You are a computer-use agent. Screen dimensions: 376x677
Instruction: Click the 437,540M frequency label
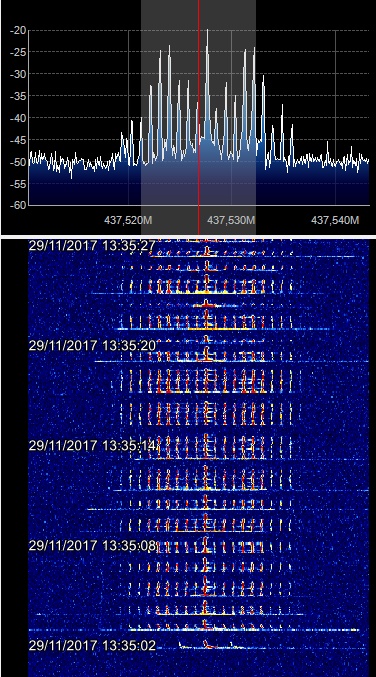pyautogui.click(x=335, y=220)
